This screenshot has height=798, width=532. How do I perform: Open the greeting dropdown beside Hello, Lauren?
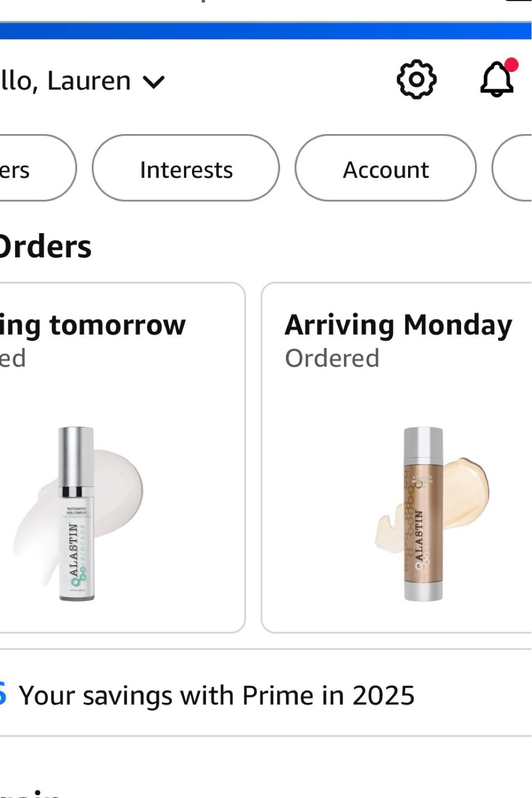click(x=154, y=82)
